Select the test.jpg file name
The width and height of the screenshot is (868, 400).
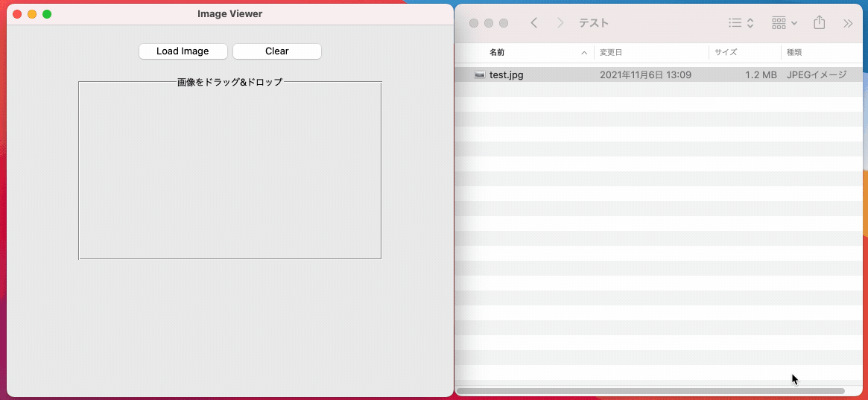pyautogui.click(x=507, y=74)
